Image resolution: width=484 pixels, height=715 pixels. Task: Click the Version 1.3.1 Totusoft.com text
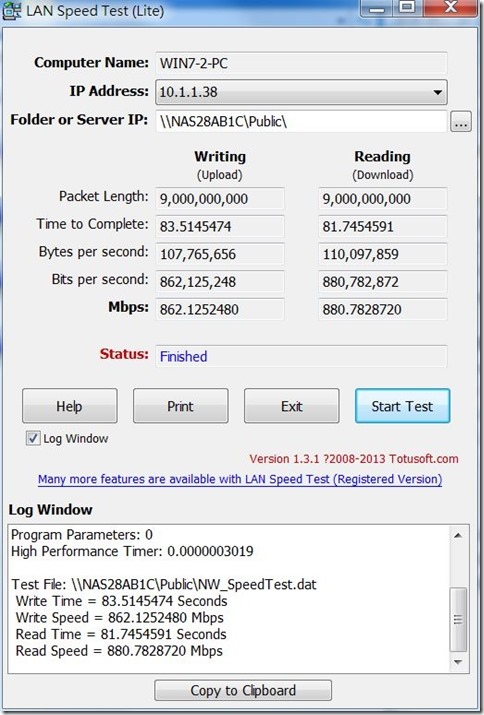354,459
